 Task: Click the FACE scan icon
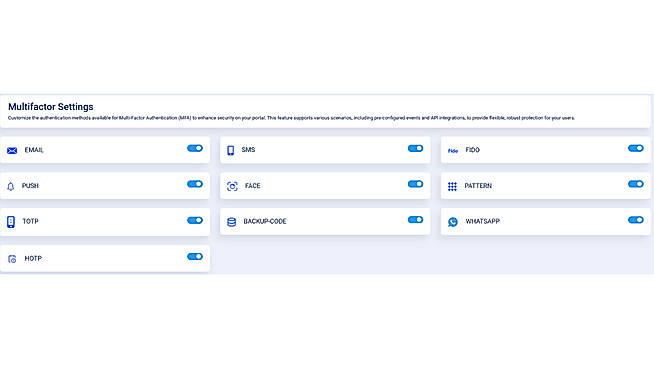point(232,186)
